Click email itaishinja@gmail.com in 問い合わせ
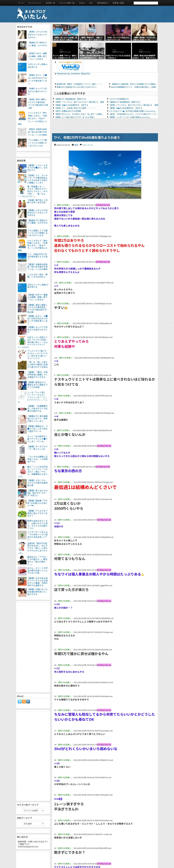Viewport: 174px width, 868px height. coord(28,846)
